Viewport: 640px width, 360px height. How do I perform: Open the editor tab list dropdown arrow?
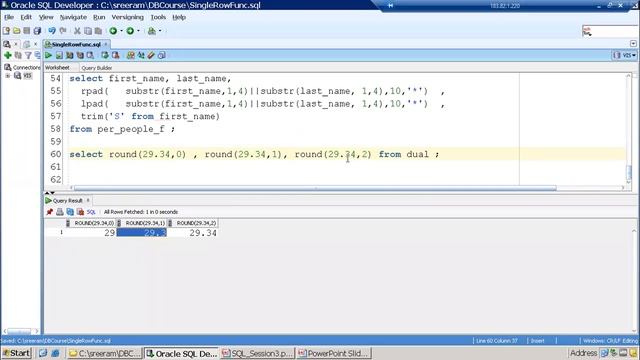[633, 44]
